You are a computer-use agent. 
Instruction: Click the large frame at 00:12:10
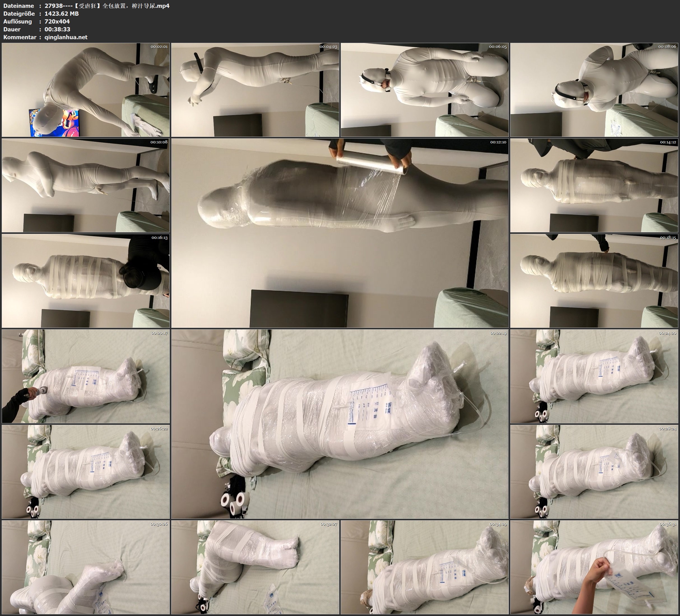(x=340, y=233)
